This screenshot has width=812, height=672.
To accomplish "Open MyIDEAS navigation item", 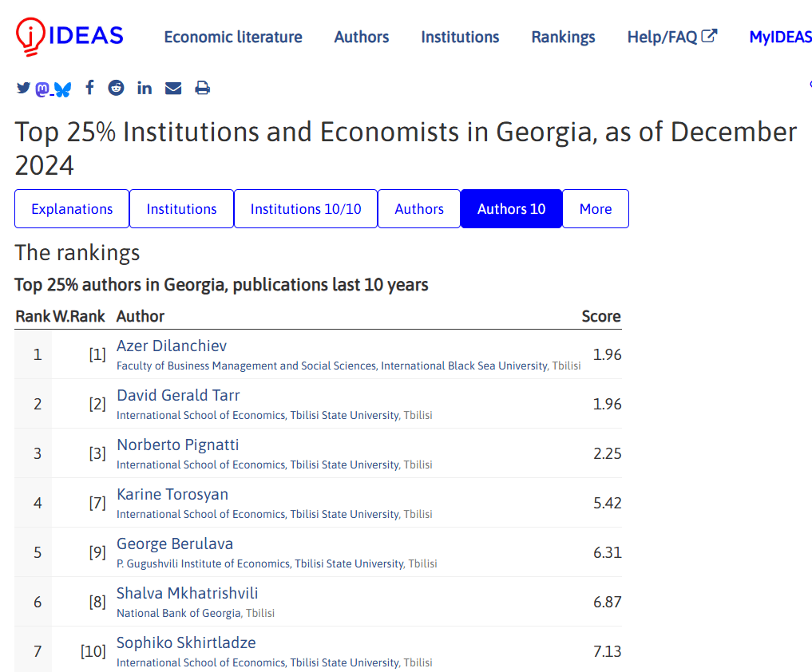I will coord(780,37).
